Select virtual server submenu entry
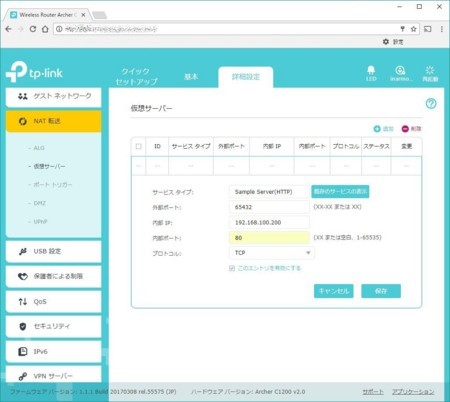450x402 pixels. pyautogui.click(x=49, y=166)
